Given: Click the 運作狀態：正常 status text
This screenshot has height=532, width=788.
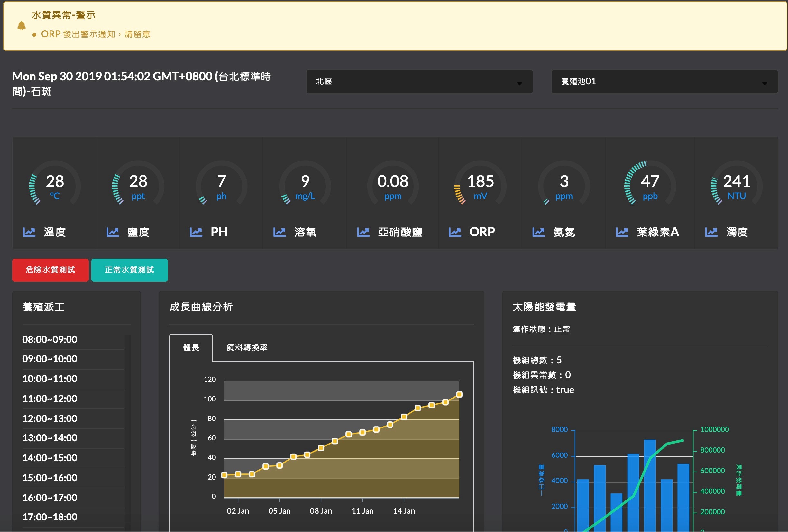Looking at the screenshot, I should coord(541,329).
